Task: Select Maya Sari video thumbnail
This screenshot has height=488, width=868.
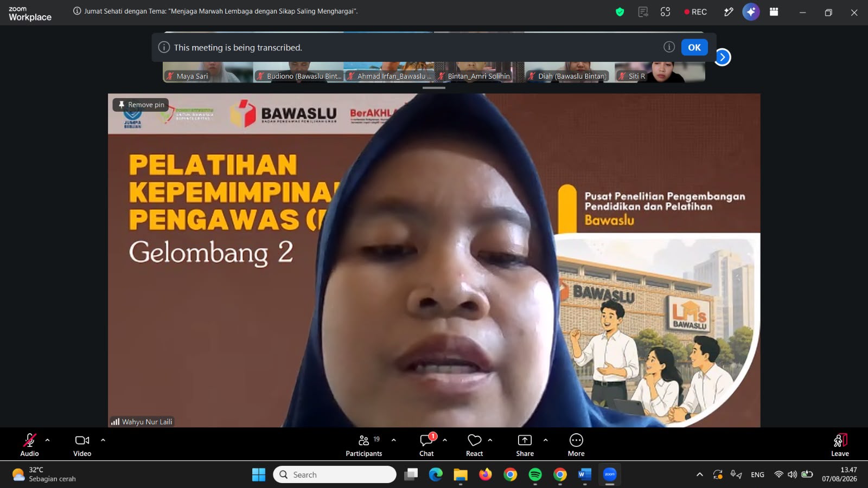Action: [x=208, y=72]
